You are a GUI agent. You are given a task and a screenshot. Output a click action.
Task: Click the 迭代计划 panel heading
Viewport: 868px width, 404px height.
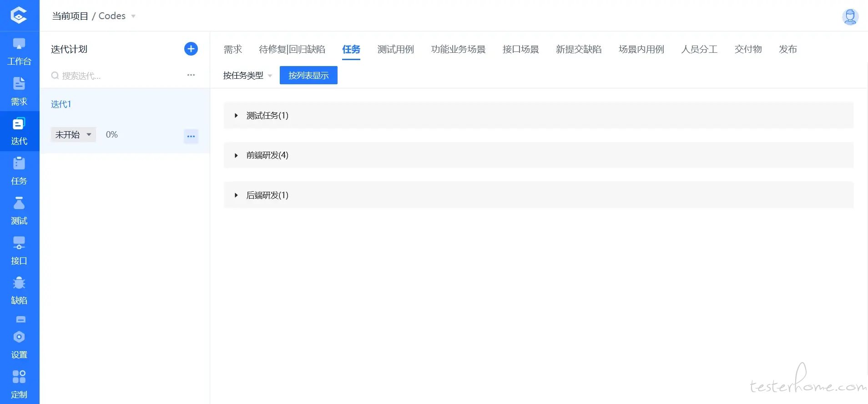click(69, 49)
